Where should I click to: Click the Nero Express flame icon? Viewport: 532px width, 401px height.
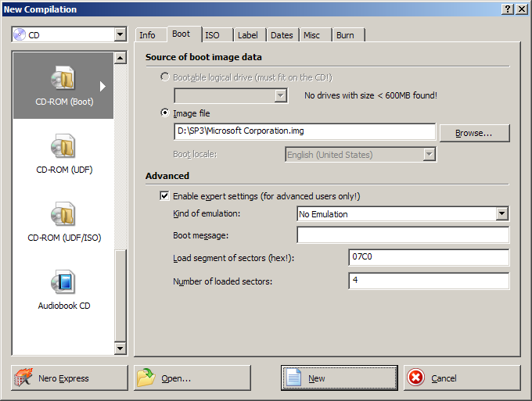pos(24,378)
